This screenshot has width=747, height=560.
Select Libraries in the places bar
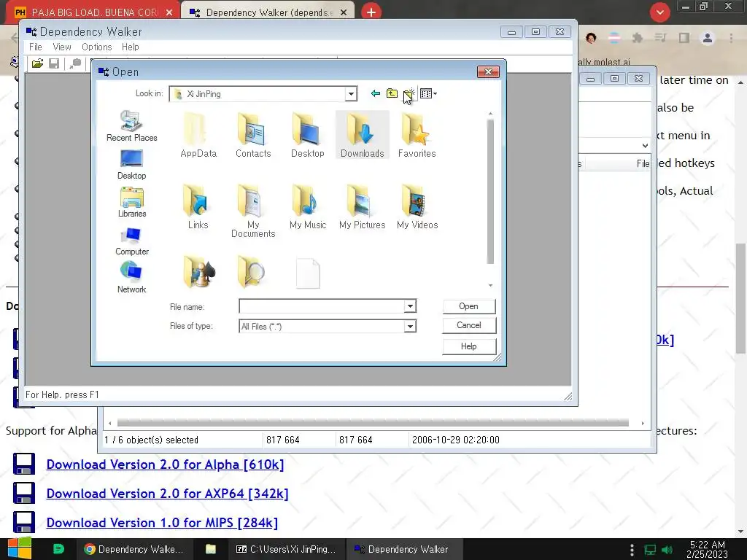tap(131, 203)
